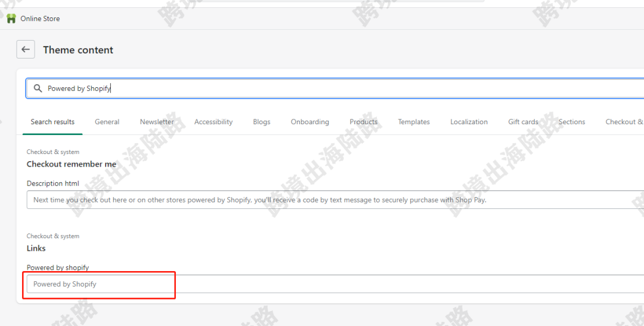Switch to the Templates tab
This screenshot has height=326, width=644.
[414, 122]
